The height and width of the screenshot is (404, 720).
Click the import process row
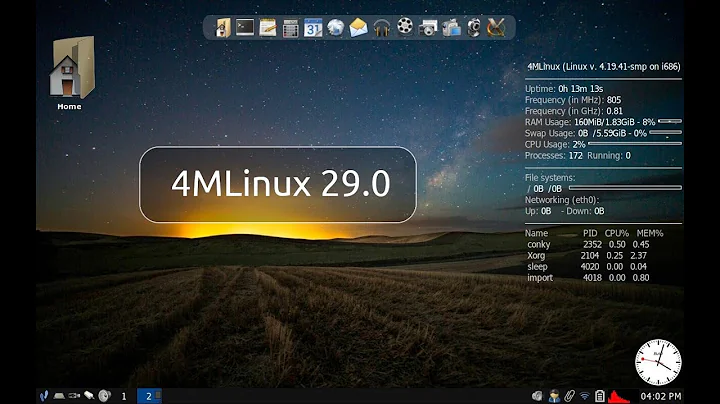click(588, 277)
